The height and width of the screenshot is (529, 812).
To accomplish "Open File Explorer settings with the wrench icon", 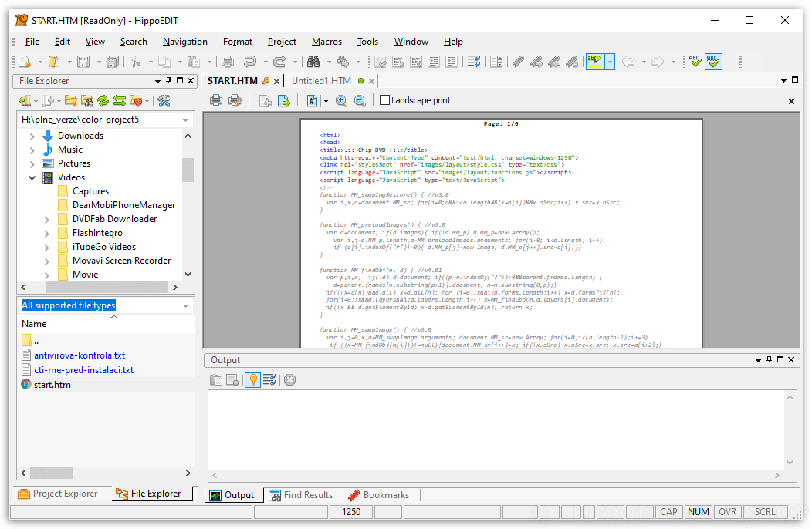I will (x=164, y=100).
